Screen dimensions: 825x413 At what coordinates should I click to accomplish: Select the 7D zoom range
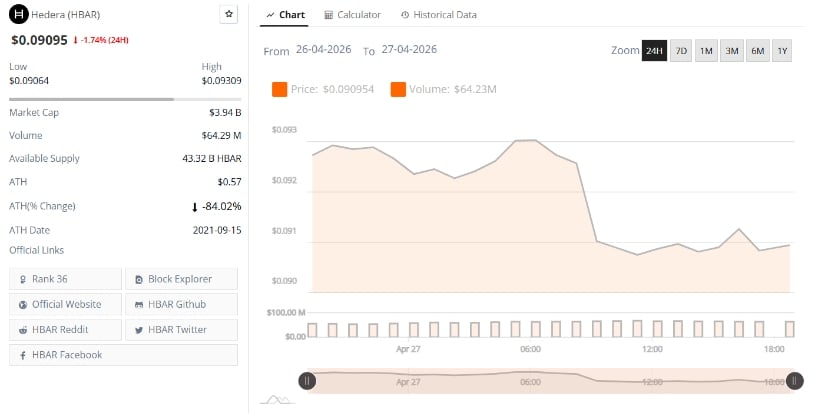point(681,51)
